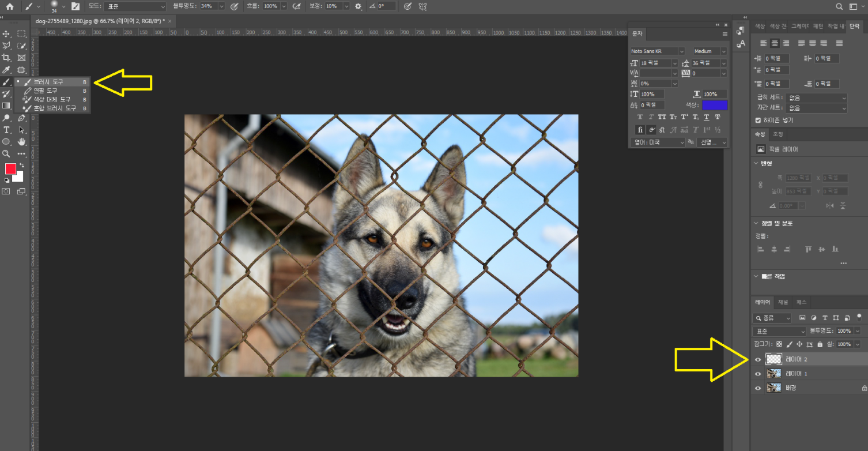
Task: Toggle pressure for opacity button
Action: pyautogui.click(x=234, y=6)
